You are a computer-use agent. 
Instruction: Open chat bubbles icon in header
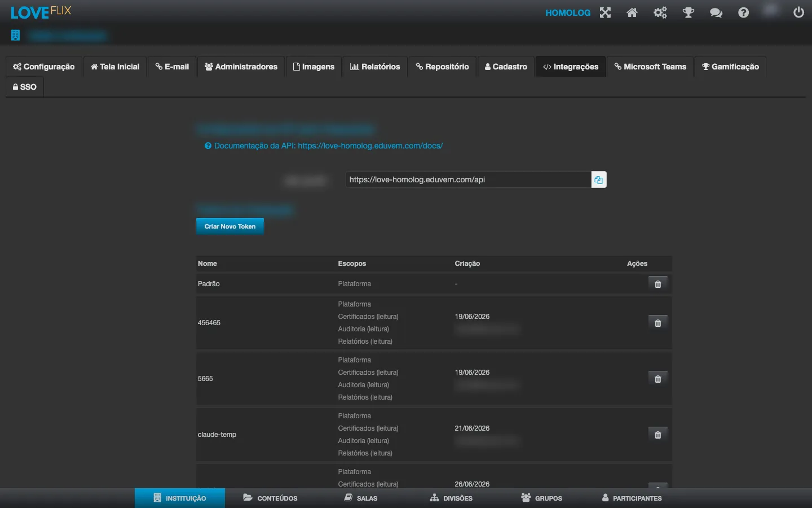716,12
